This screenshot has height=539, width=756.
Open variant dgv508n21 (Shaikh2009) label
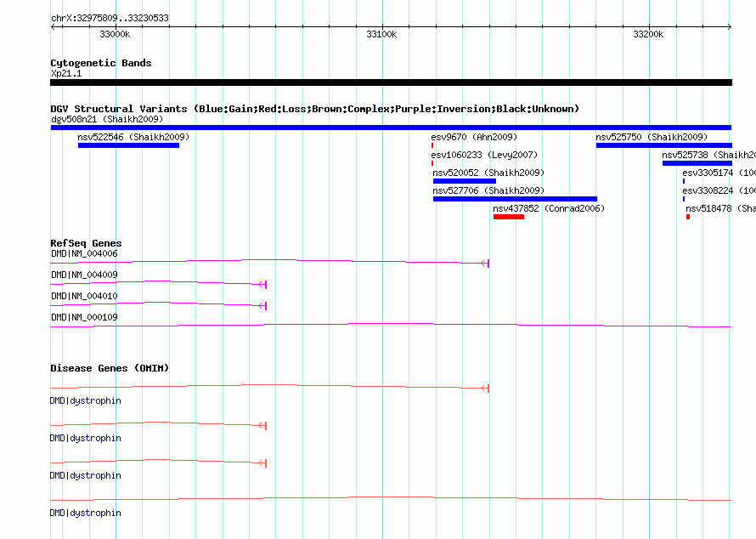(x=107, y=119)
